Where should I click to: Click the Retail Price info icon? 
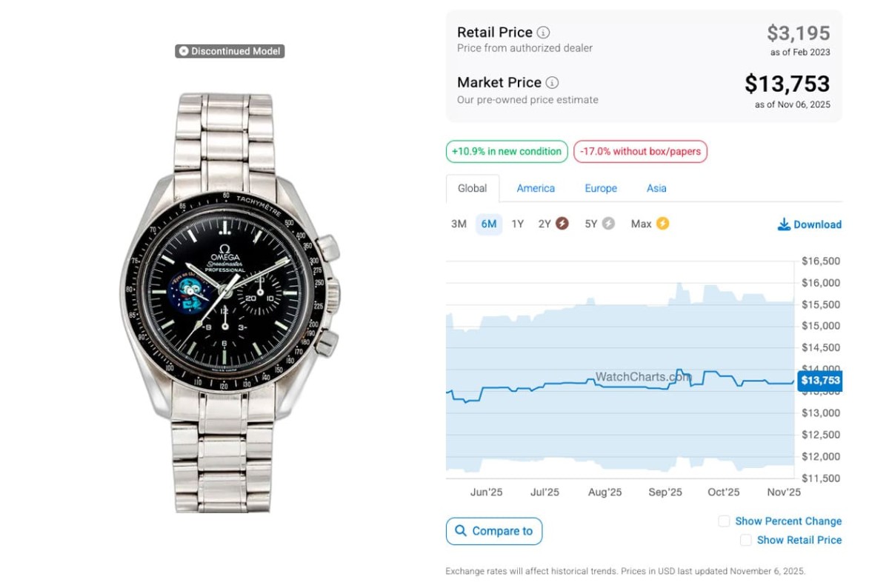tap(543, 33)
